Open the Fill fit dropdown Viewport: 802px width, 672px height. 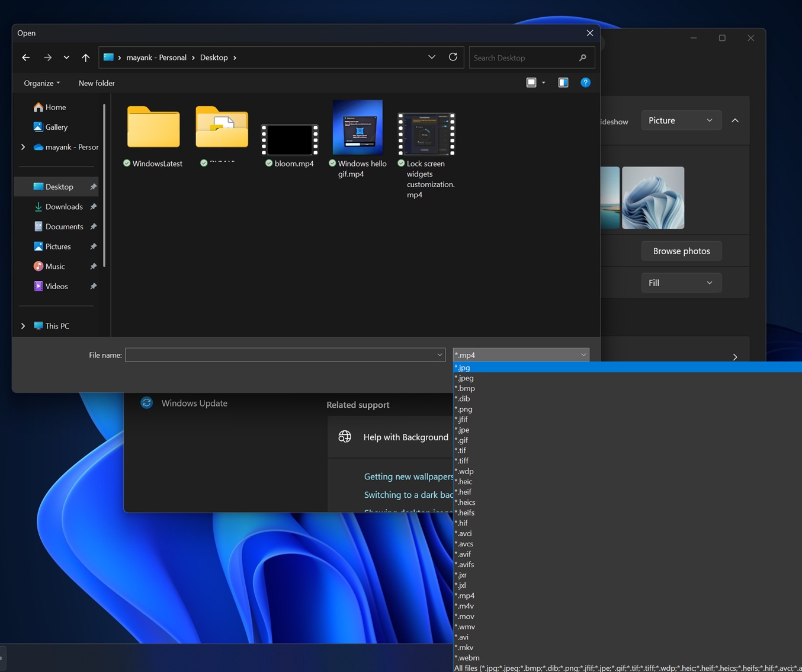(681, 283)
